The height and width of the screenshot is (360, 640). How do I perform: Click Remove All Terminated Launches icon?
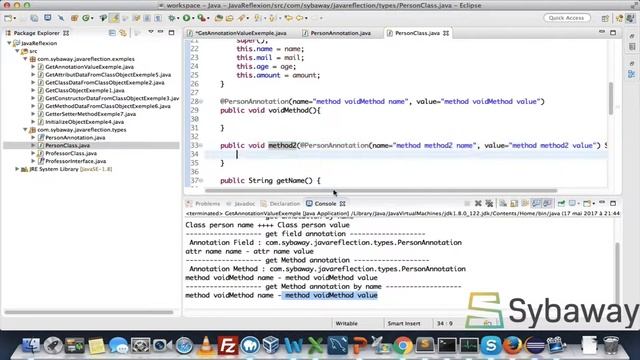489,203
